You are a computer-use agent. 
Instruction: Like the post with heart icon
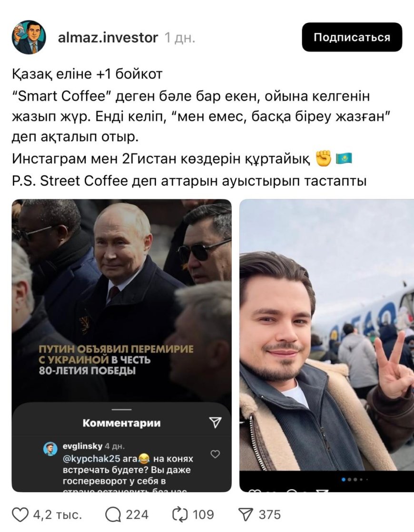(20, 515)
